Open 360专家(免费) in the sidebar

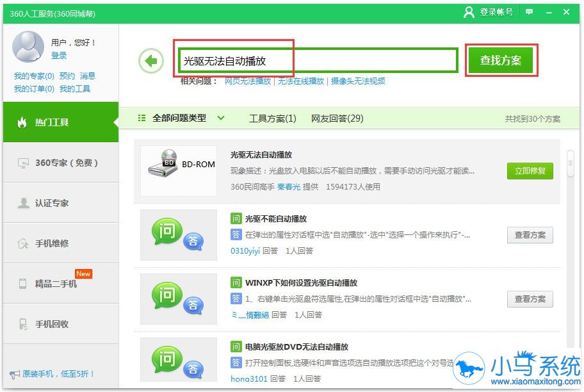click(61, 163)
